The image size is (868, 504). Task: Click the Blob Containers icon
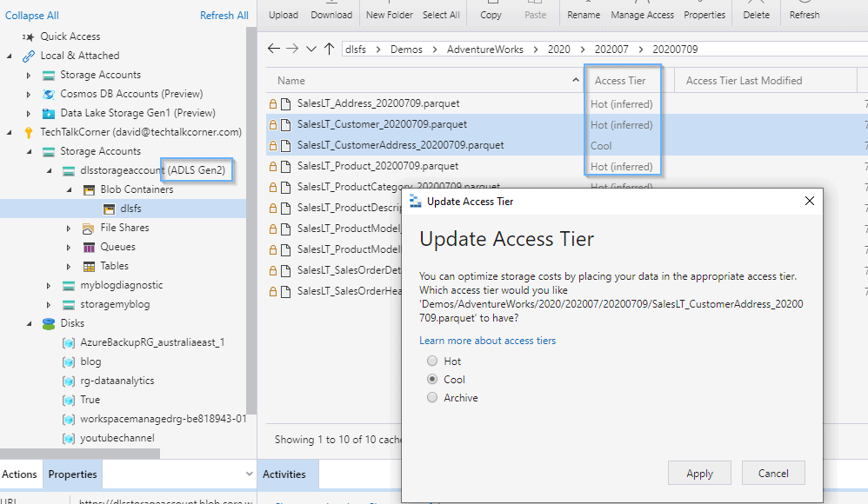(x=89, y=189)
